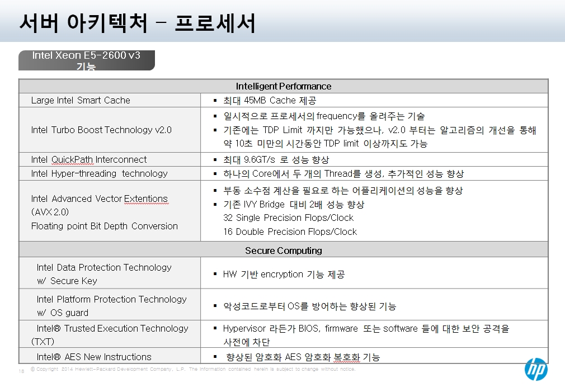This screenshot has width=565, height=392.
Task: Select "Intel® Trusted Execution Technology" text
Action: (112, 328)
